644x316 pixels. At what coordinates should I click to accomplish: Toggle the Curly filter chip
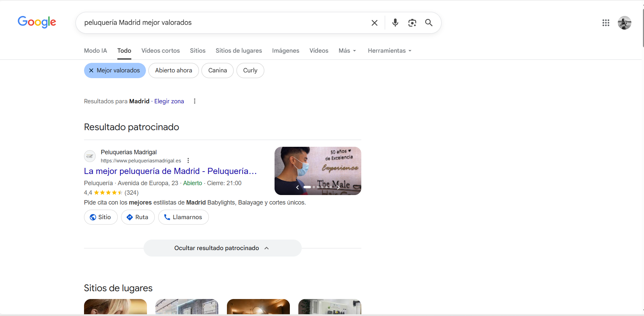click(250, 70)
